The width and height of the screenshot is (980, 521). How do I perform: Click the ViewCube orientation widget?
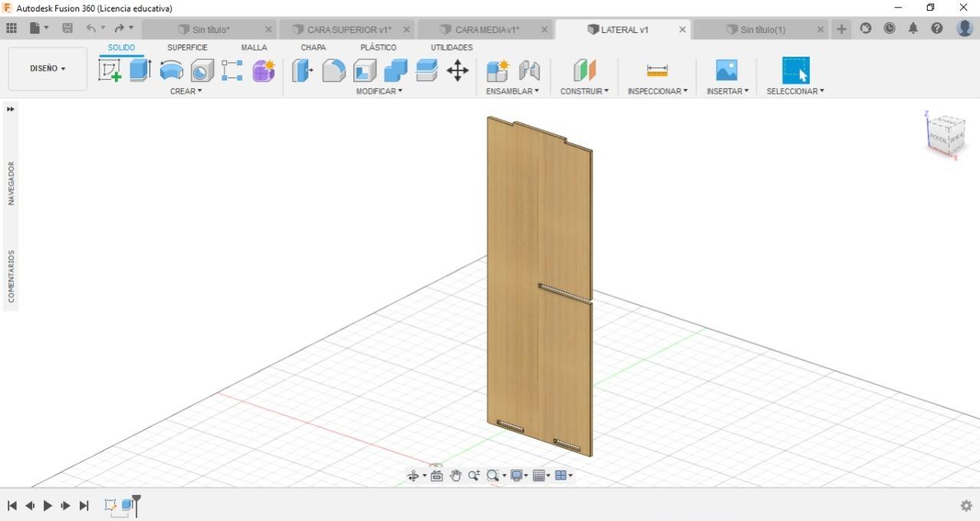coord(946,136)
